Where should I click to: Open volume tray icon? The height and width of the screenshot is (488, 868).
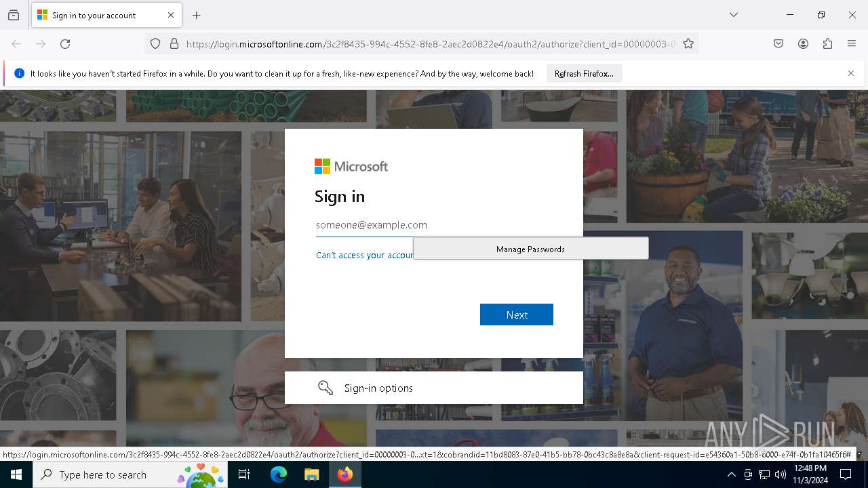point(781,474)
